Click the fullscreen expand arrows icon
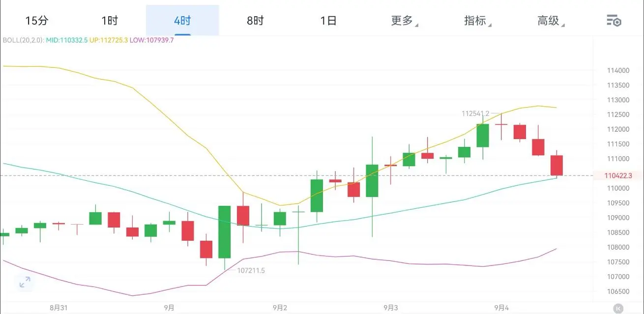This screenshot has height=314, width=644. click(x=25, y=282)
